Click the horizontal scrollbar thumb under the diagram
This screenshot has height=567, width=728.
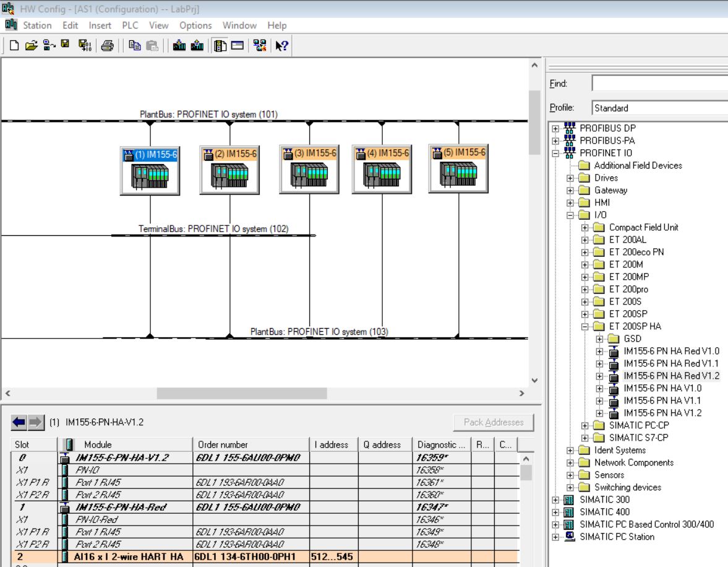[x=242, y=393]
